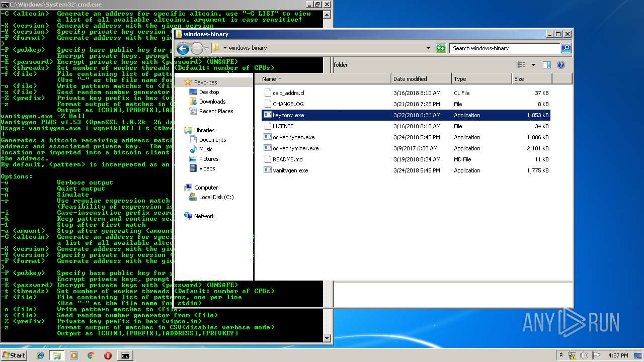The image size is (644, 362).
Task: Open address bar previous locations dropdown
Action: pyautogui.click(x=428, y=48)
